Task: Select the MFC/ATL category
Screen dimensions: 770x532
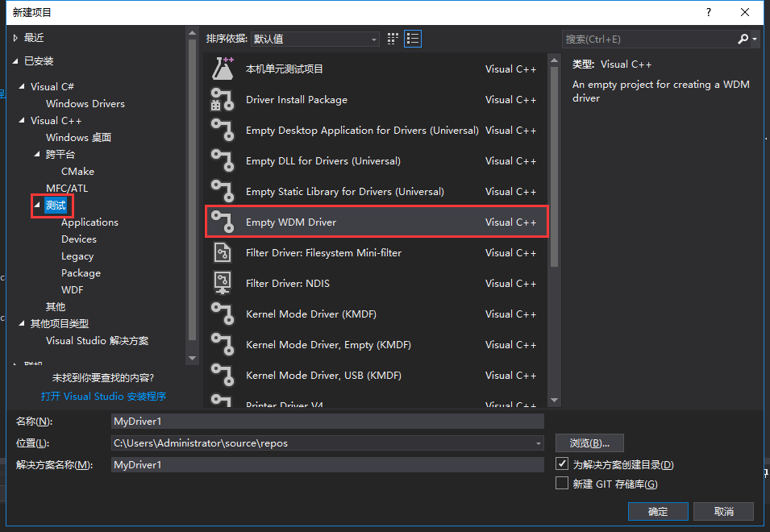Action: point(67,188)
